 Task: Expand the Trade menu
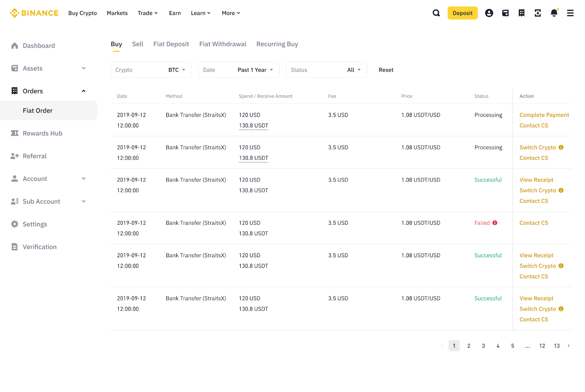point(148,13)
